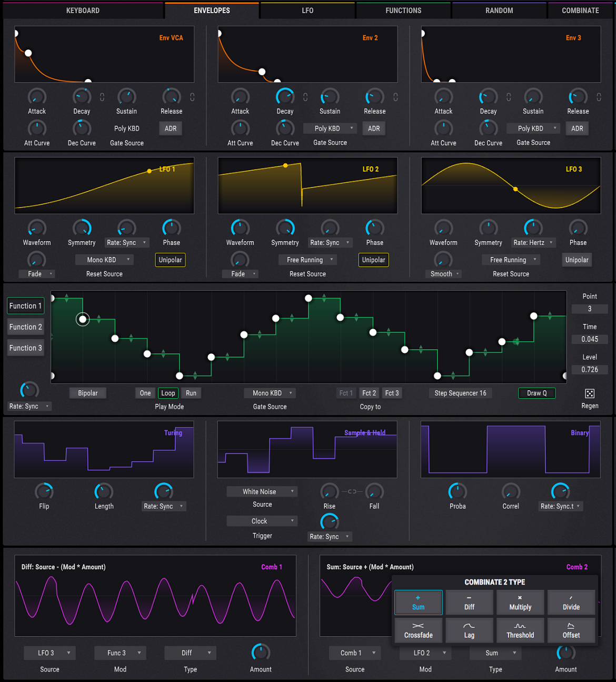Click the Binary Correl knob
The width and height of the screenshot is (616, 682).
(x=511, y=492)
